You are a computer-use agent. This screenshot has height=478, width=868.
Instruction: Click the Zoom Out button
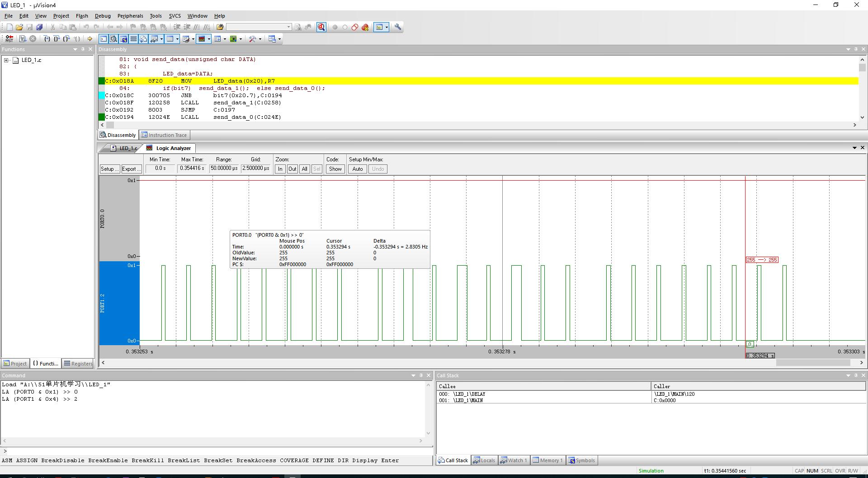click(x=292, y=169)
